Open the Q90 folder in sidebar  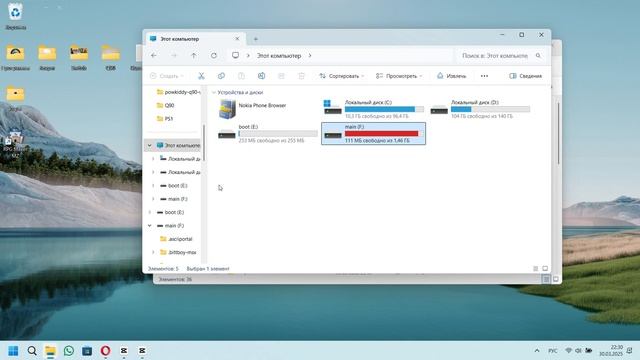pos(165,105)
